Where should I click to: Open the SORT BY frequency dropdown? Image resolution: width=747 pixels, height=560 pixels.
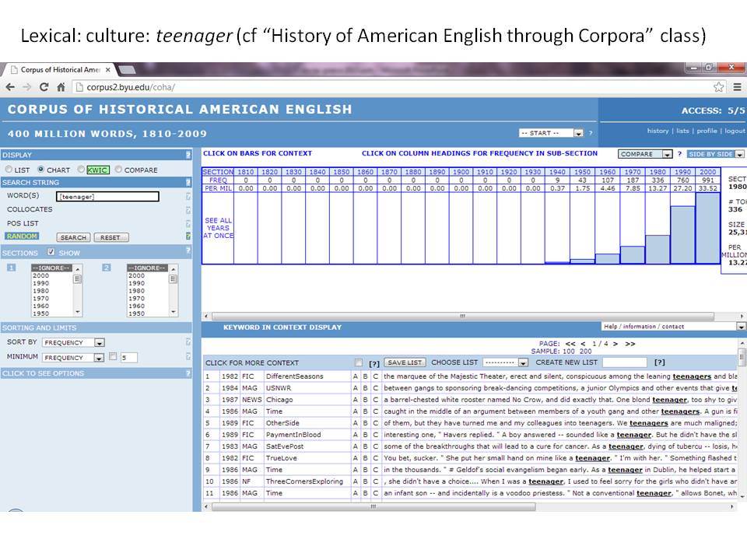73,342
